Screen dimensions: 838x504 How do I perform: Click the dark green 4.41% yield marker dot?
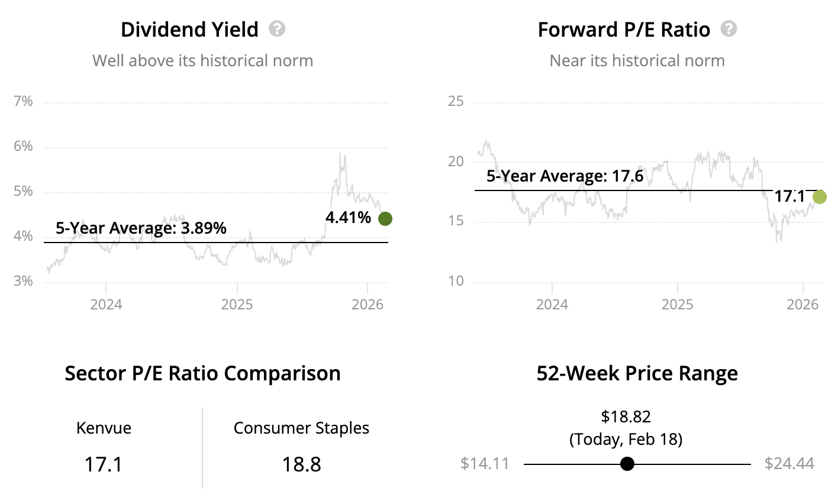click(385, 219)
